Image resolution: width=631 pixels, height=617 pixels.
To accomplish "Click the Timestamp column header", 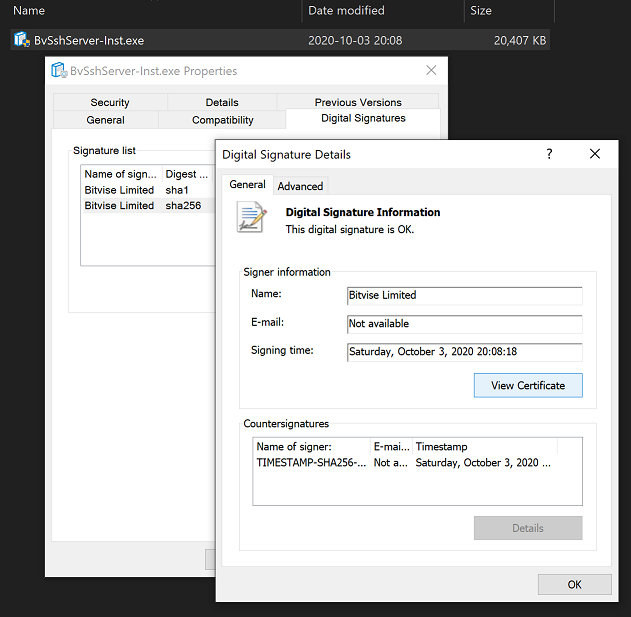I will coord(485,447).
